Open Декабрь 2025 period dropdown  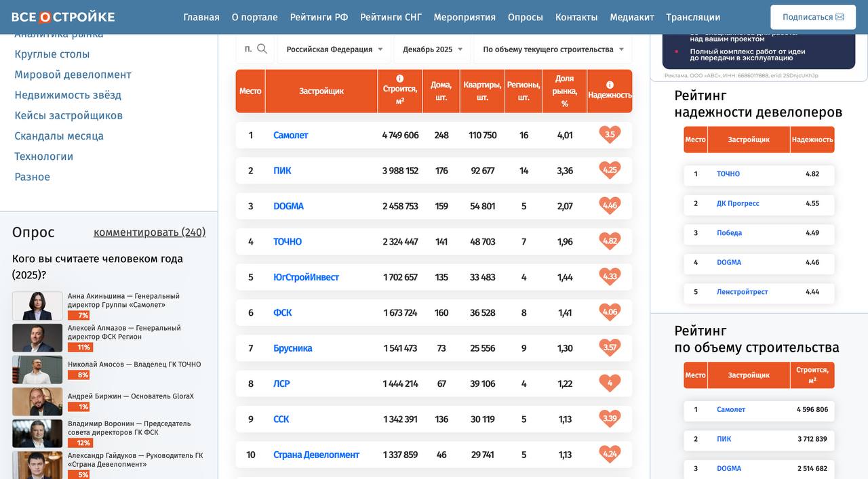click(432, 49)
